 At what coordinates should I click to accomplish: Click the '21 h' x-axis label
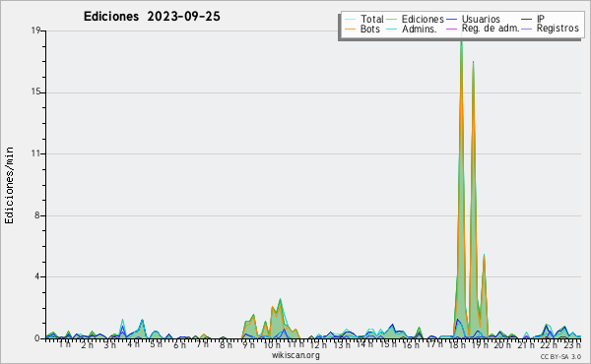click(x=526, y=344)
